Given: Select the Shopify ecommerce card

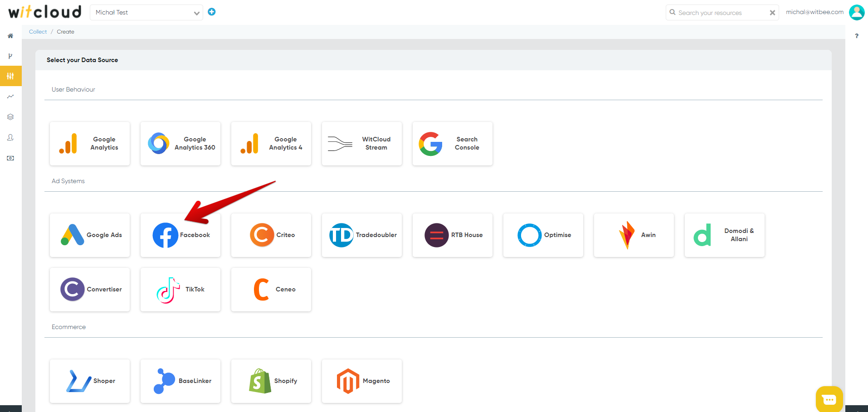Looking at the screenshot, I should (271, 381).
